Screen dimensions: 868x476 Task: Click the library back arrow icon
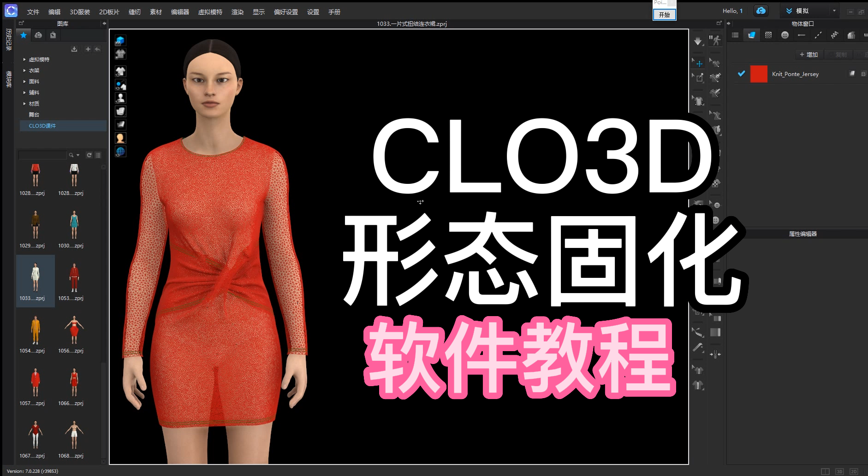click(97, 49)
